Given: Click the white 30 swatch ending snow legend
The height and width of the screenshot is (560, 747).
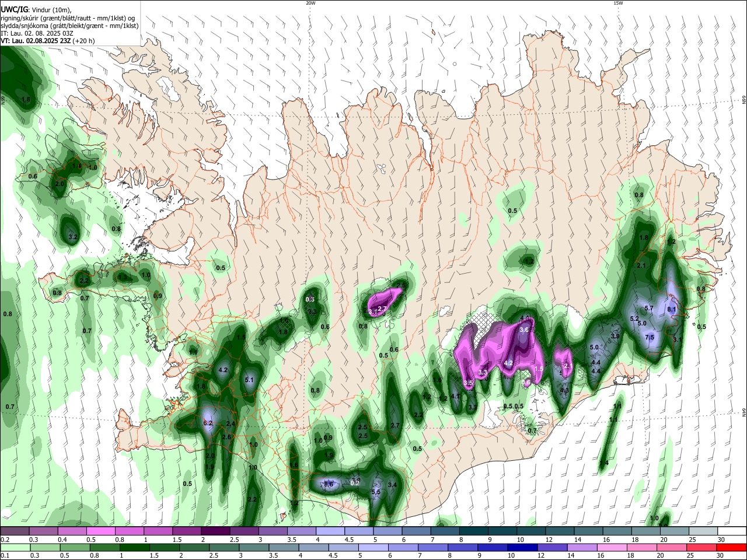Looking at the screenshot, I should pyautogui.click(x=732, y=531).
